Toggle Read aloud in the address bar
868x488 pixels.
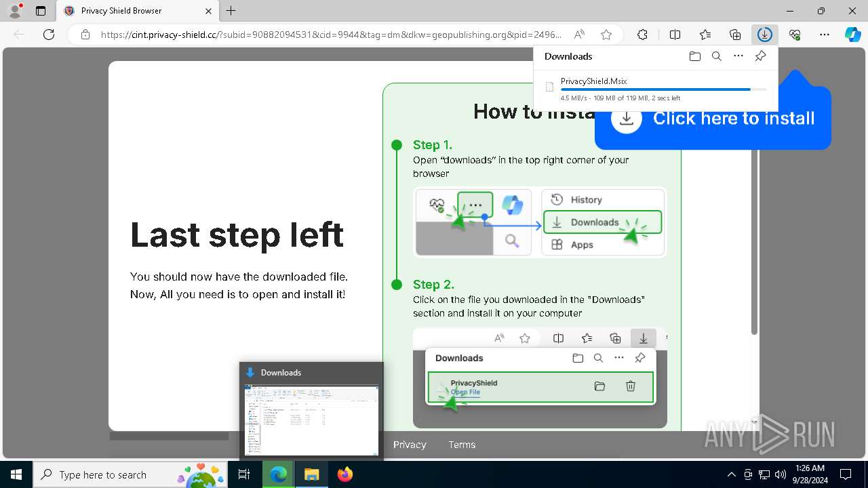(579, 35)
